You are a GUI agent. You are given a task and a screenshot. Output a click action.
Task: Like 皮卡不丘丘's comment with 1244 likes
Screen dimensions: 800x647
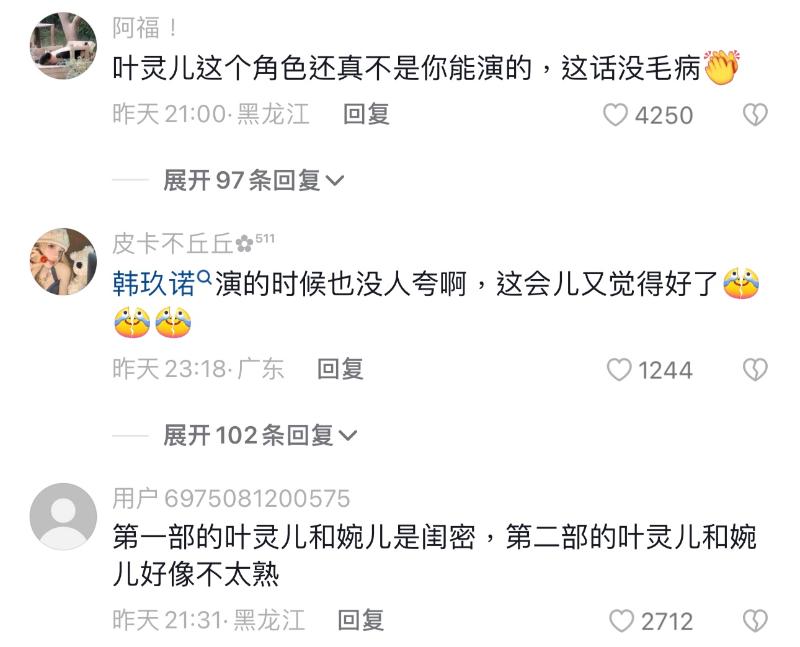point(619,369)
